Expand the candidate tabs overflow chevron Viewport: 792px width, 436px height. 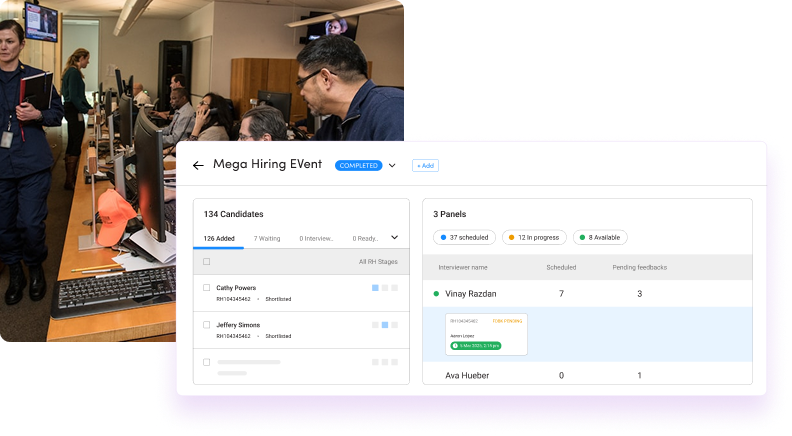tap(394, 238)
